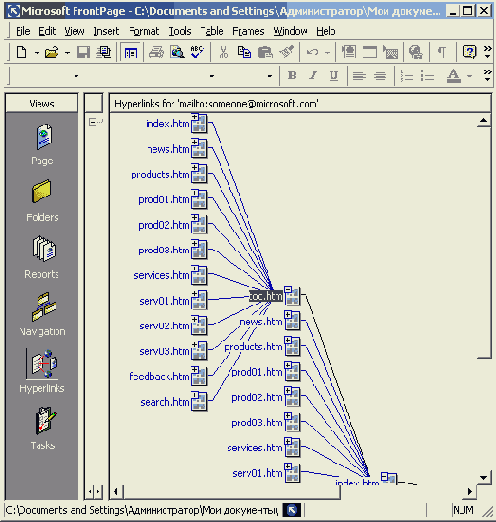This screenshot has width=496, height=522.
Task: Select the products.htm link in left column
Action: pyautogui.click(x=160, y=175)
